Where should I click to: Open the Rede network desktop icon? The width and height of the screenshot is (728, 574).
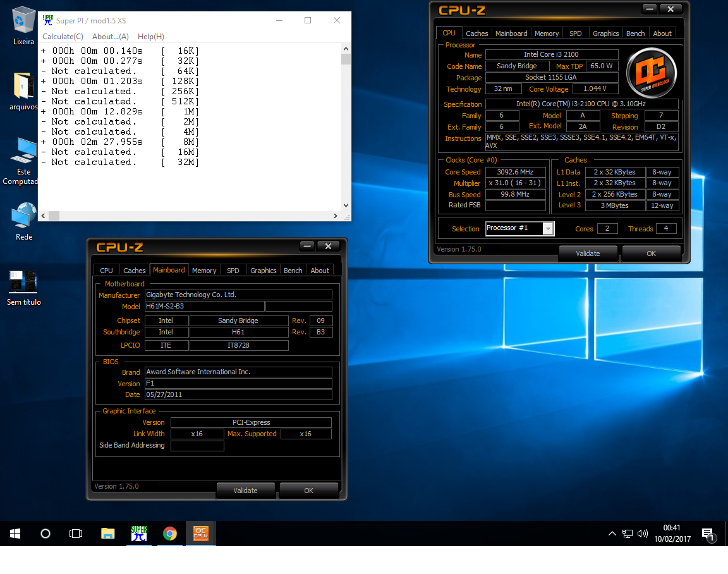pos(23,221)
